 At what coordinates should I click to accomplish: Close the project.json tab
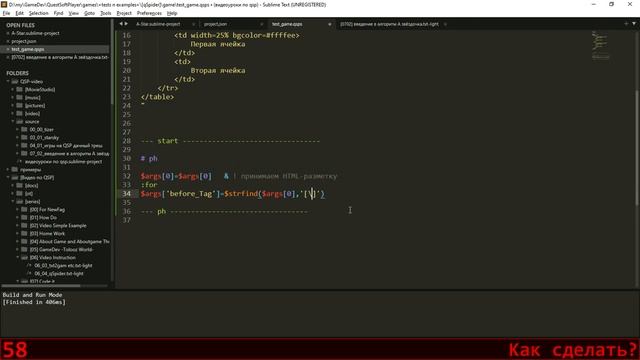(x=262, y=24)
